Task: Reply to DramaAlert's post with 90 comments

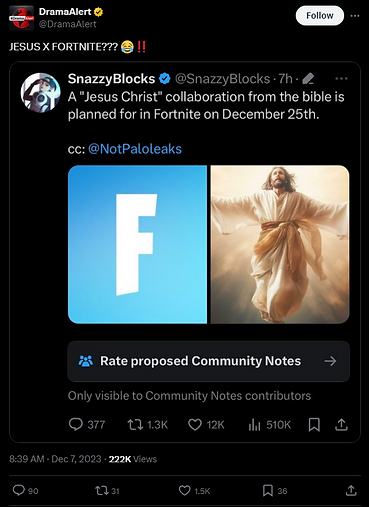Action: [25, 491]
